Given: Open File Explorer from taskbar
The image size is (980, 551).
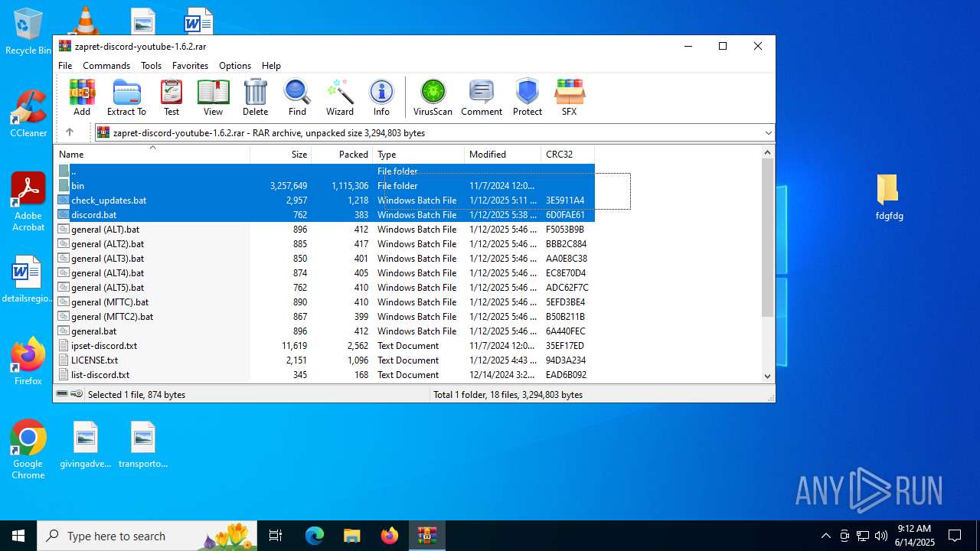Looking at the screenshot, I should pyautogui.click(x=351, y=536).
